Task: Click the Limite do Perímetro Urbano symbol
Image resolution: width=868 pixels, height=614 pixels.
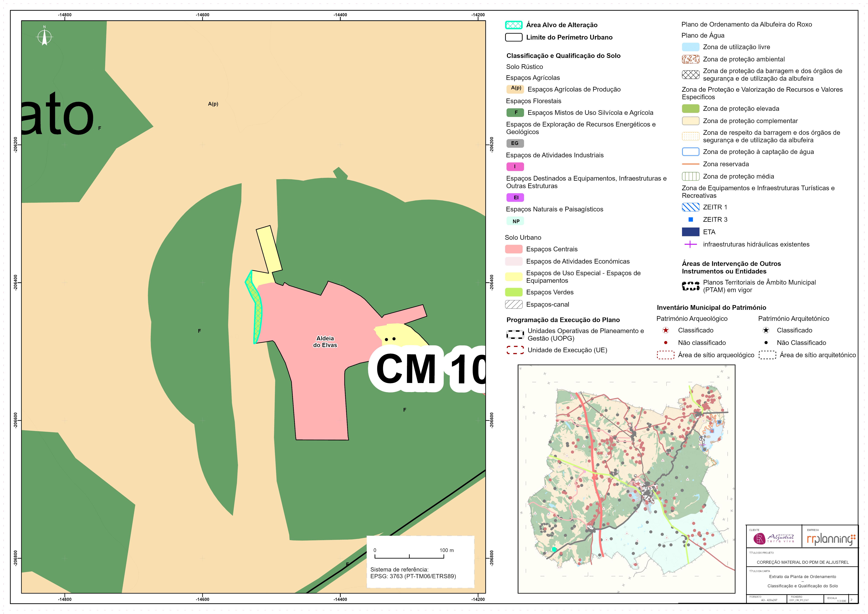Action: tap(514, 37)
